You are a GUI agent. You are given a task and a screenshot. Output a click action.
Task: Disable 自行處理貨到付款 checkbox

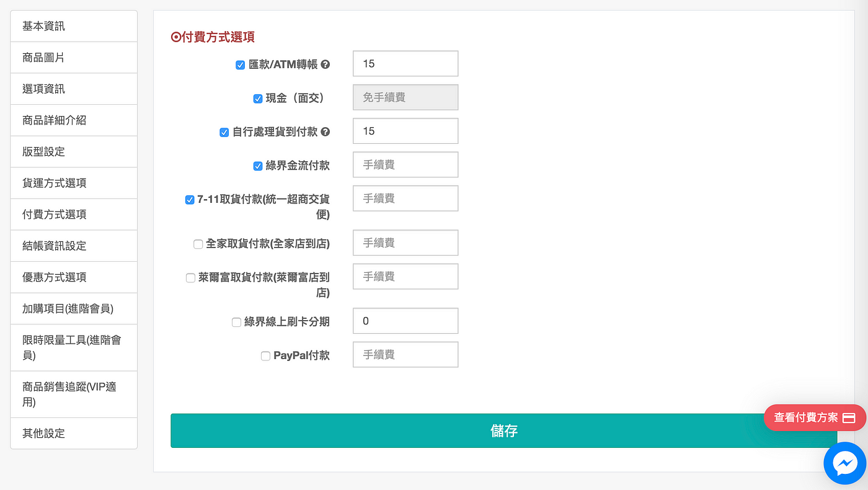pos(224,132)
